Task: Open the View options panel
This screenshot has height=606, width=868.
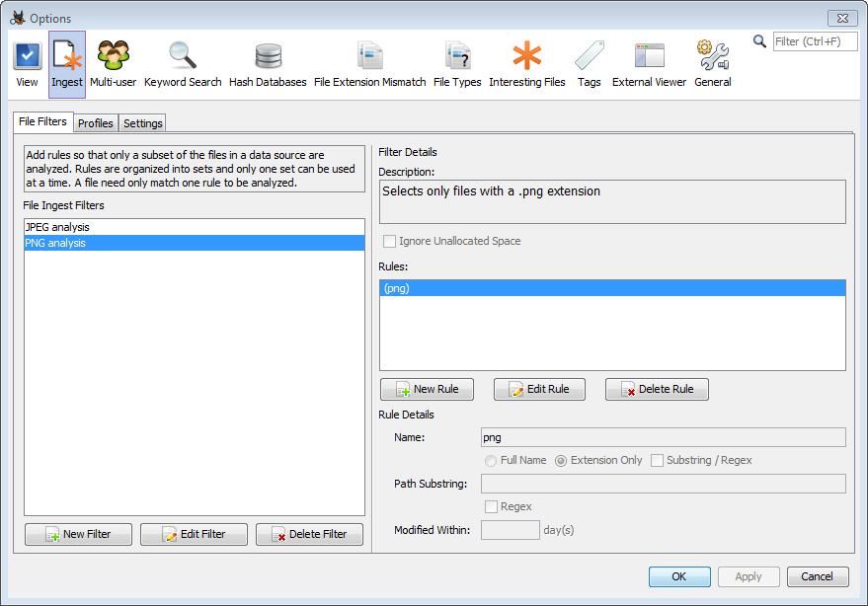Action: click(27, 64)
